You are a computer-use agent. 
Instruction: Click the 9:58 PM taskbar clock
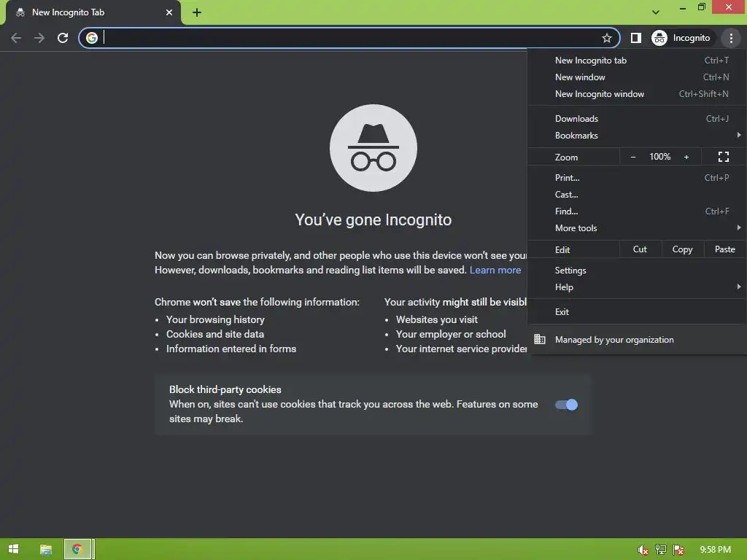(x=715, y=550)
